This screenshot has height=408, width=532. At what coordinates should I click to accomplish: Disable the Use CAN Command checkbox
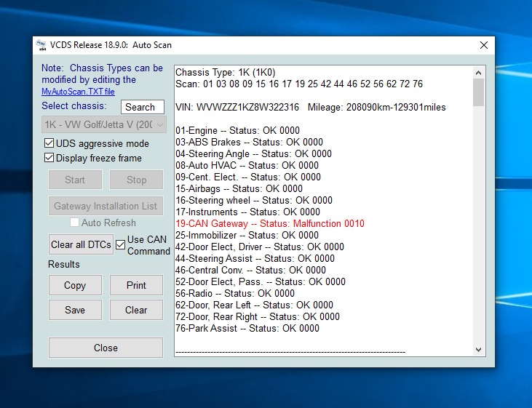tap(121, 245)
